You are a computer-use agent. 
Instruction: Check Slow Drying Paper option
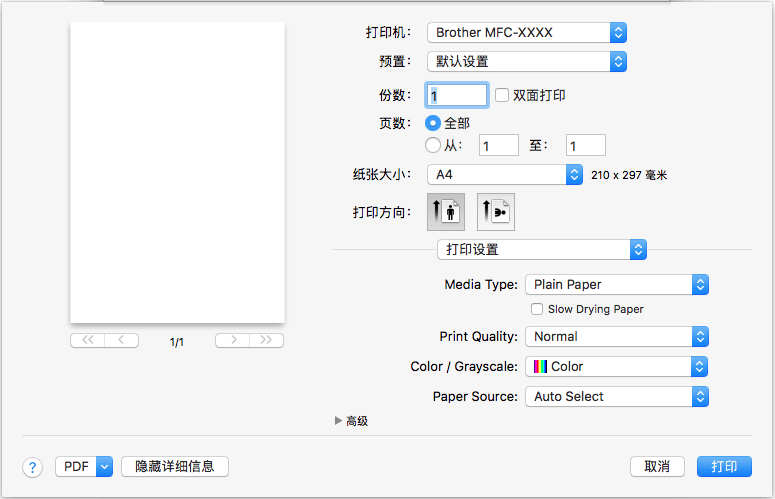coord(537,309)
